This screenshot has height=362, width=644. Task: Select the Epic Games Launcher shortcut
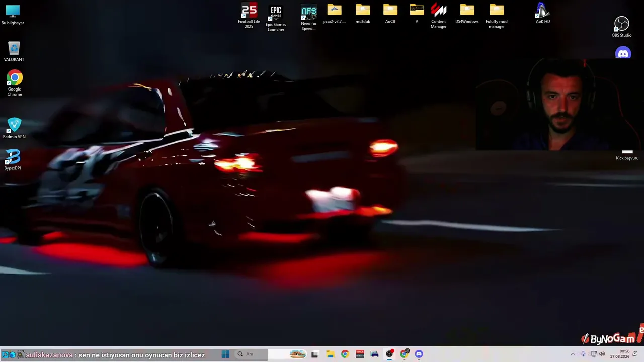(x=276, y=18)
